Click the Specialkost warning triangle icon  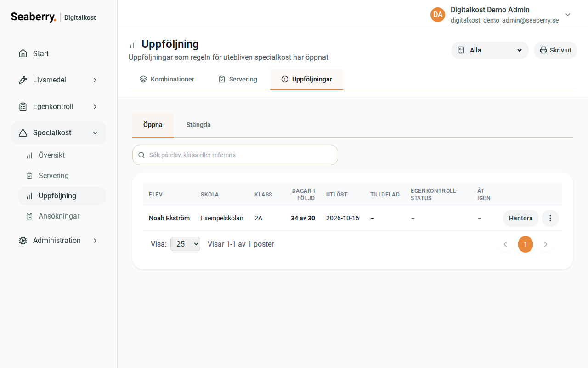(x=23, y=133)
